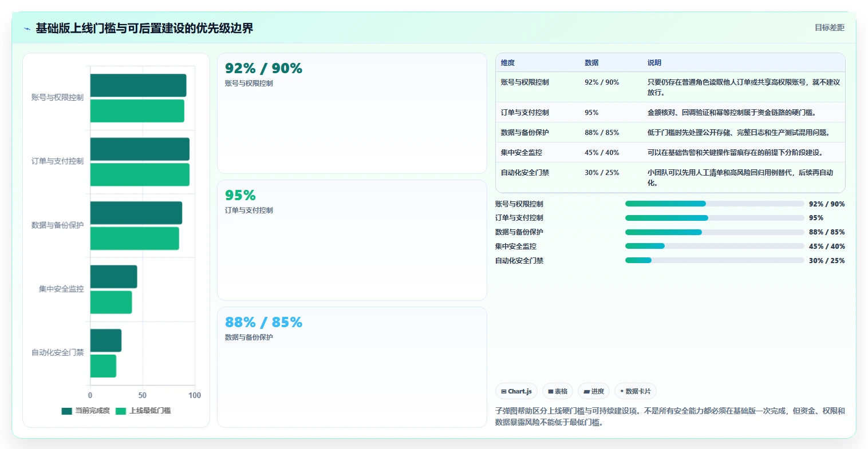Click the 目标差距 tag in the header

point(830,27)
